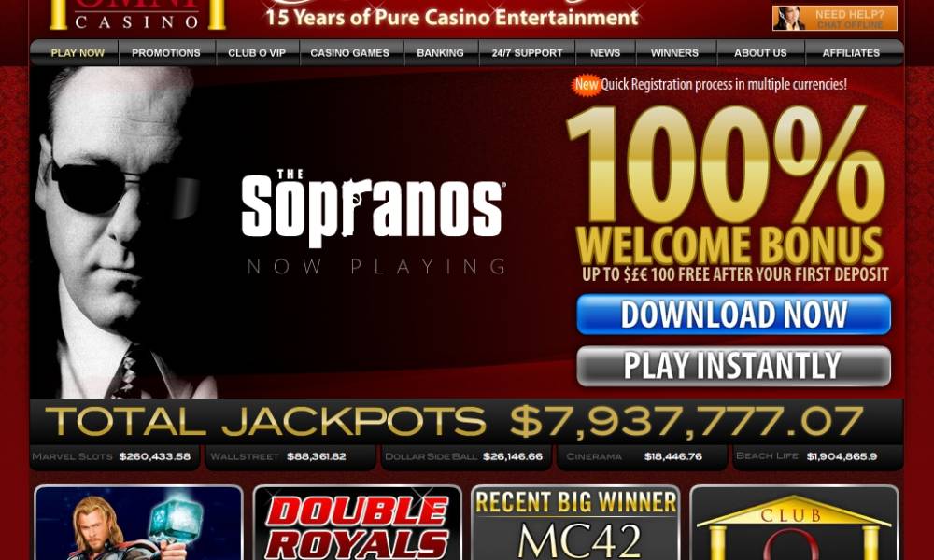The height and width of the screenshot is (560, 934).
Task: Click The Sopranos banner logo
Action: tap(374, 207)
